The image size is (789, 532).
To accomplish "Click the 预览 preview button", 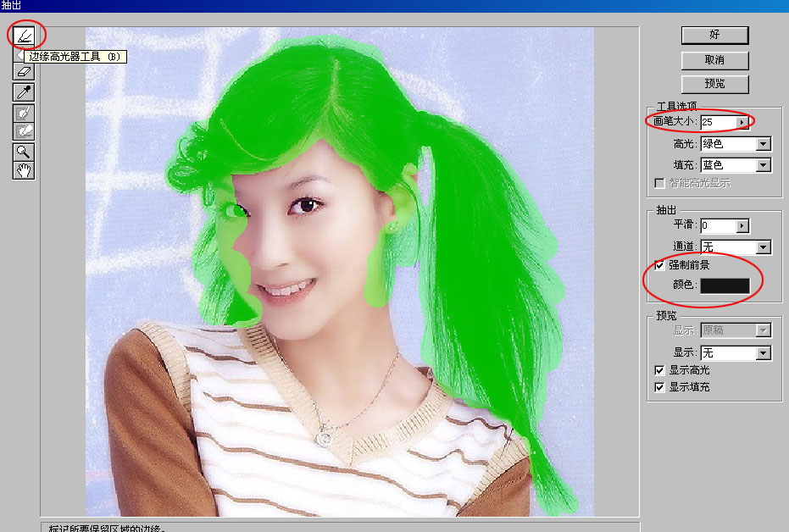I will [714, 84].
